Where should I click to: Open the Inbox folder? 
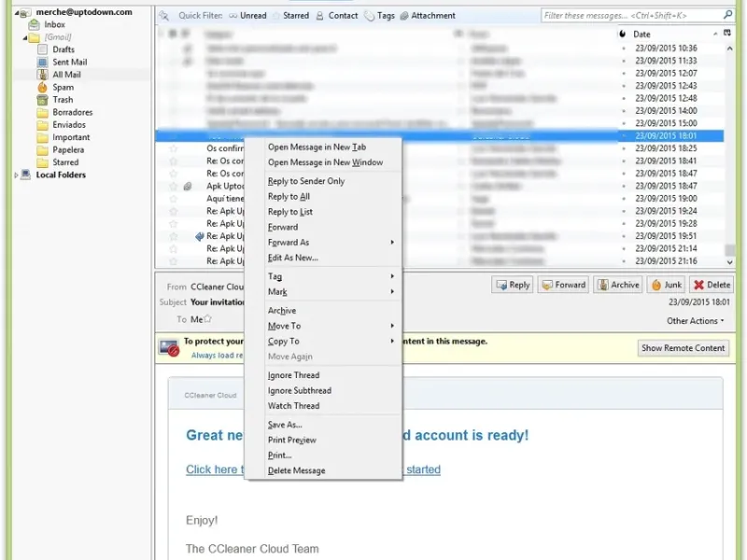pos(54,24)
